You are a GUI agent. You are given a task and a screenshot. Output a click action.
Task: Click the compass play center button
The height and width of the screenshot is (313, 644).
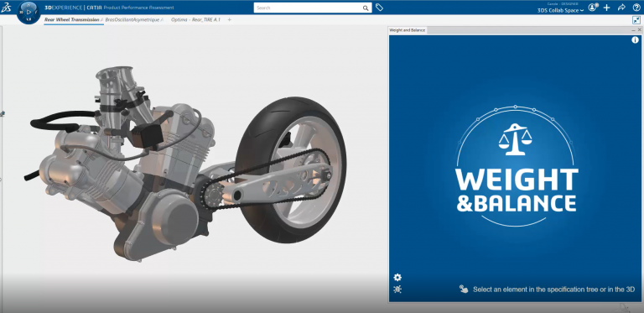click(29, 12)
